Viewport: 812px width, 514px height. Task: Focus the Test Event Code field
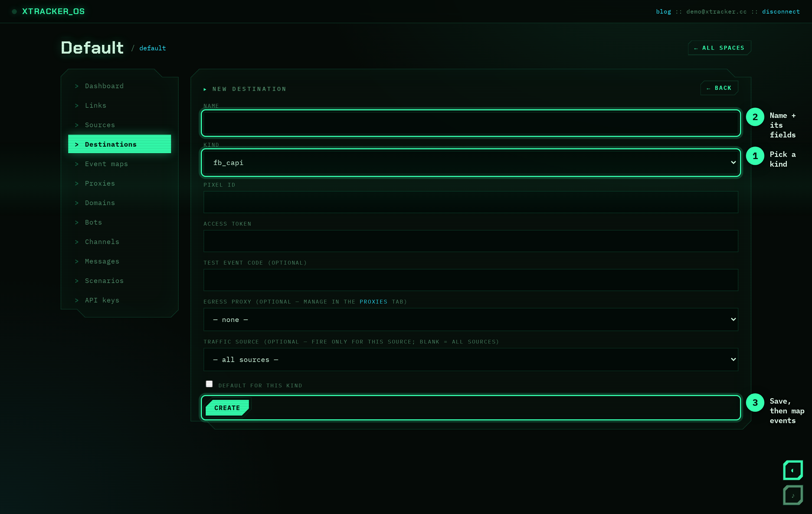(471, 280)
